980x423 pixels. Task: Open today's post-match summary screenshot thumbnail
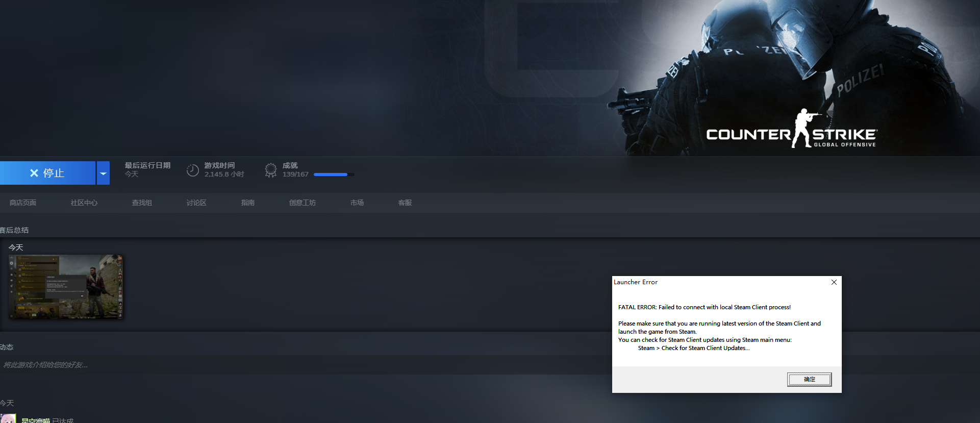click(x=66, y=287)
